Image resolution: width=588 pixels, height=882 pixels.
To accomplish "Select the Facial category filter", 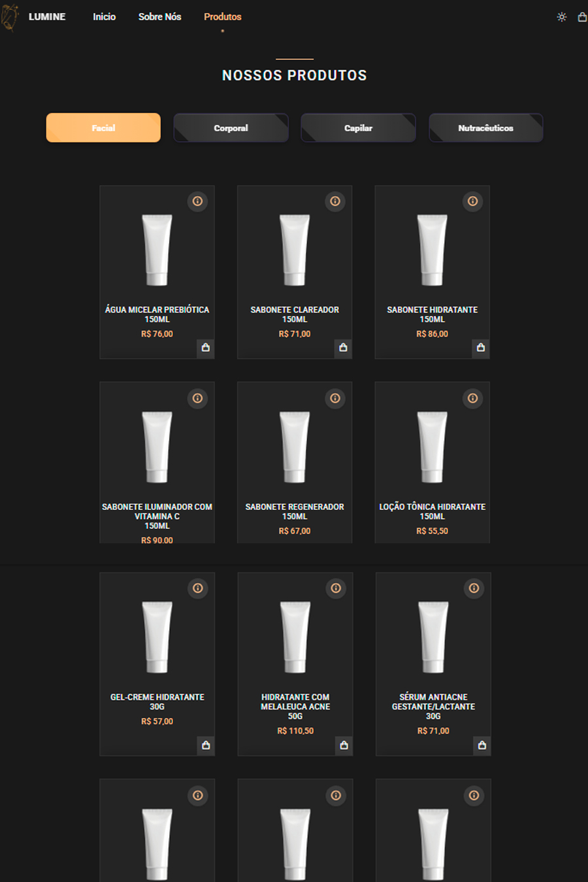I will 103,127.
